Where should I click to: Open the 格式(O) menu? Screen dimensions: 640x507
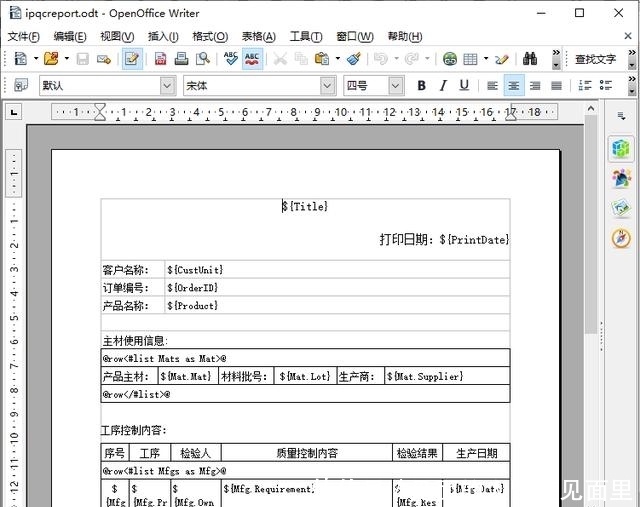[210, 36]
